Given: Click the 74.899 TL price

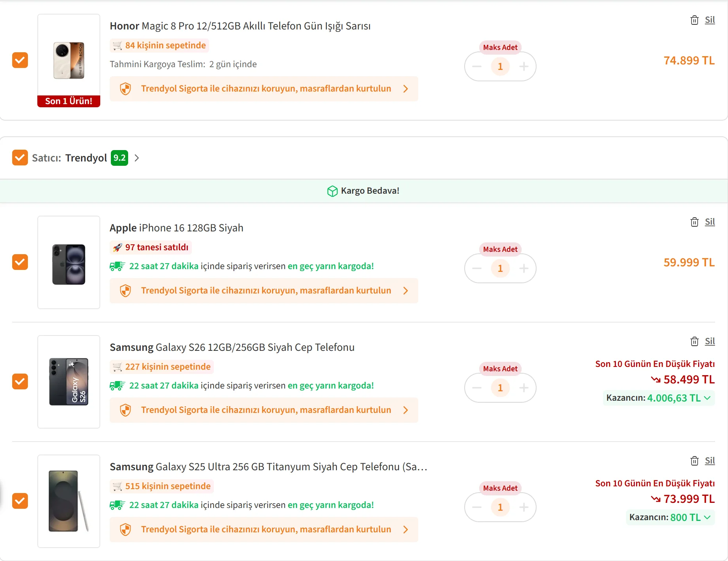Looking at the screenshot, I should [x=689, y=60].
